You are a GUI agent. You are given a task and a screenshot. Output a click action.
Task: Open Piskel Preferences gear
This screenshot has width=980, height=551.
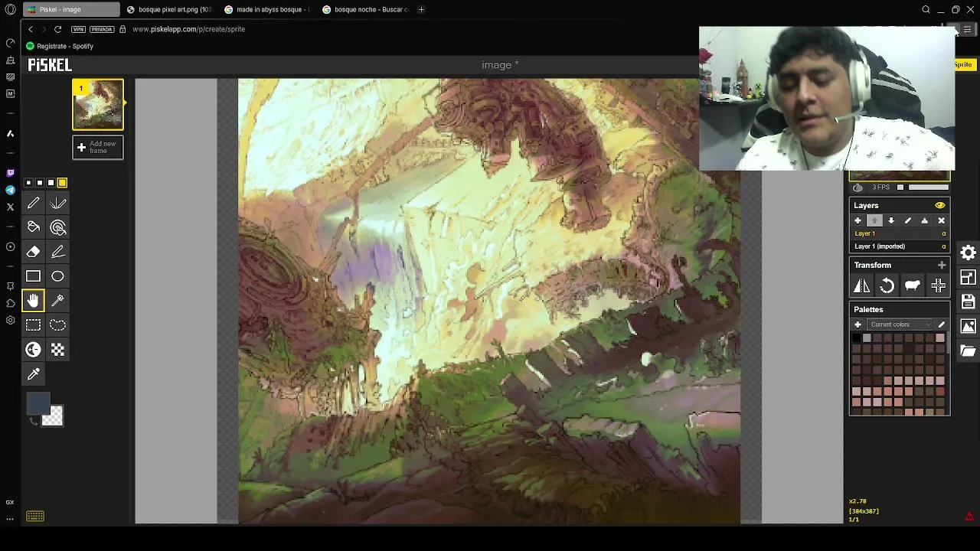point(969,252)
